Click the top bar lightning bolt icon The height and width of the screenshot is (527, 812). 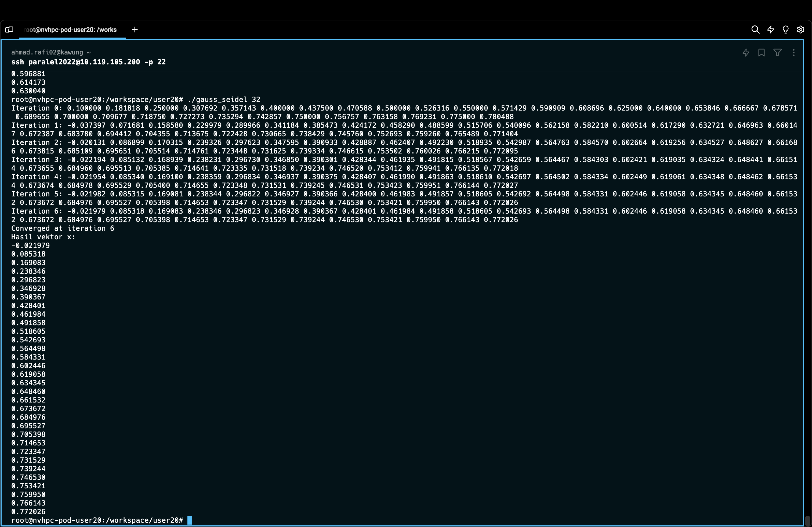click(770, 30)
